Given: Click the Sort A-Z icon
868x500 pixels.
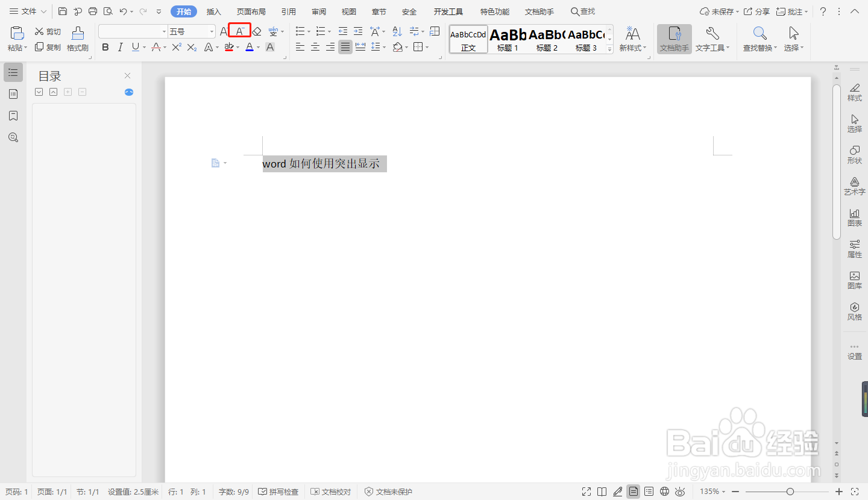Looking at the screenshot, I should point(397,31).
